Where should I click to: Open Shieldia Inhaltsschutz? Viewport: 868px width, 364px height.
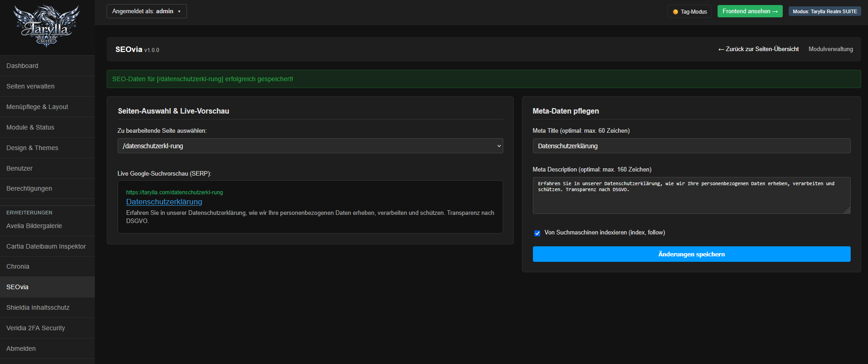[47, 307]
